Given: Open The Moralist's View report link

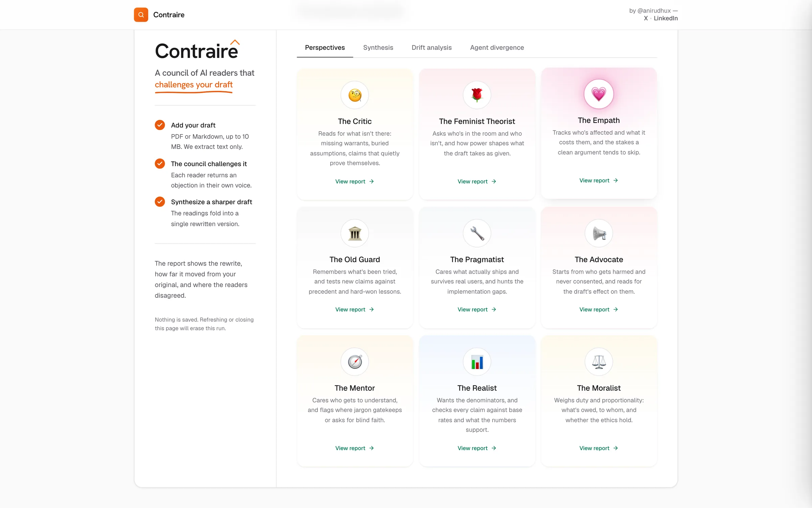Looking at the screenshot, I should (599, 448).
